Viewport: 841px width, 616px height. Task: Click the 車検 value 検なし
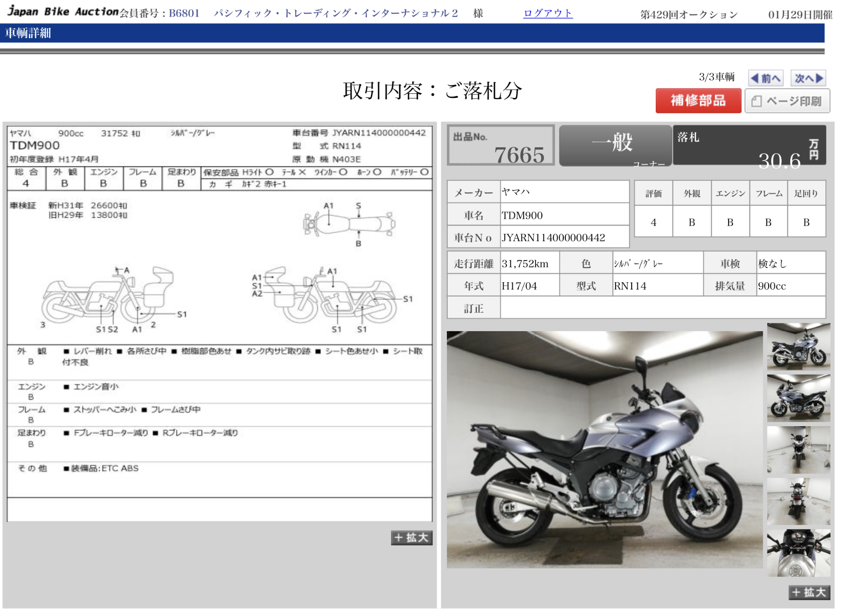click(x=791, y=263)
